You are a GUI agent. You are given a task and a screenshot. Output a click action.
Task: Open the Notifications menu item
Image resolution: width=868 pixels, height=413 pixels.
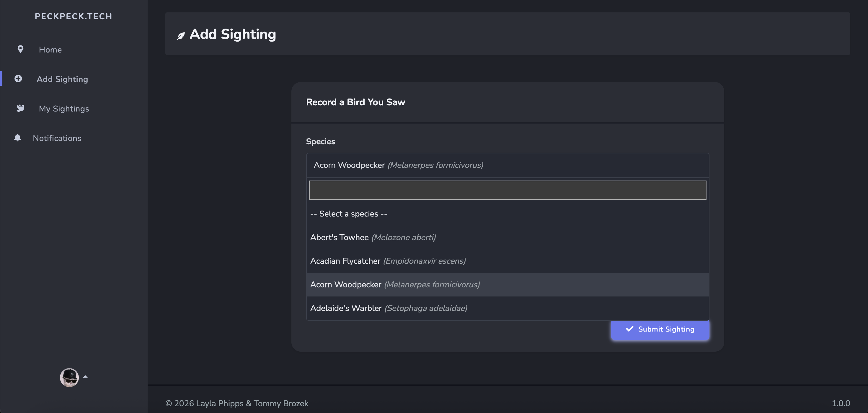(57, 138)
